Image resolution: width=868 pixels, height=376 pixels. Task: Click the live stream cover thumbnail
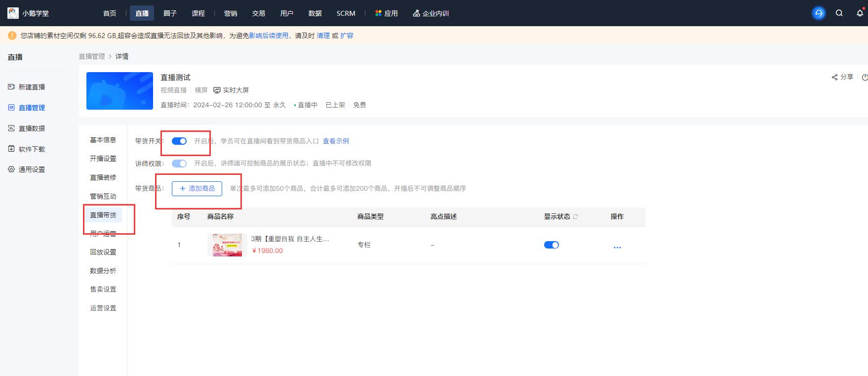point(119,91)
